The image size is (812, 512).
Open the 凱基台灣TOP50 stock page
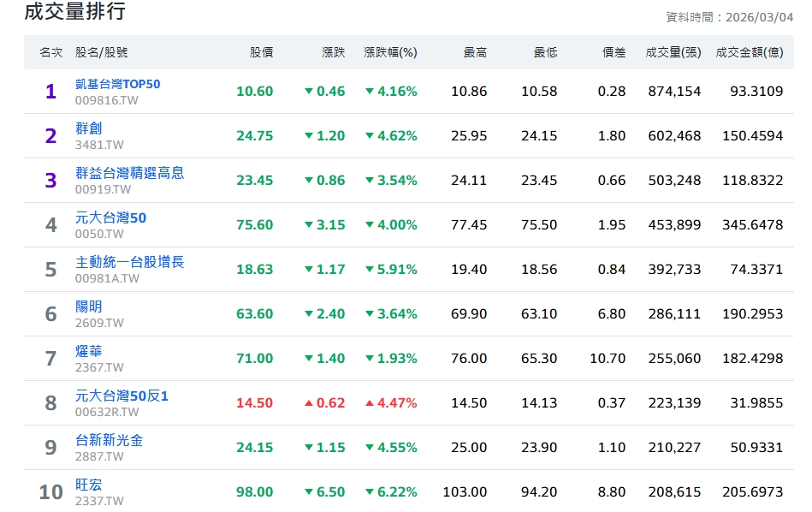tap(117, 84)
